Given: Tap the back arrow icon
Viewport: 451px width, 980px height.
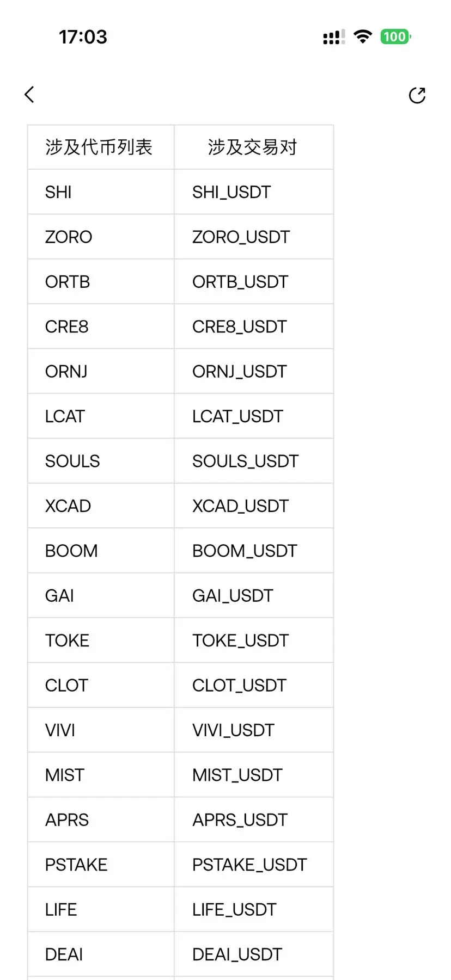Looking at the screenshot, I should tap(29, 95).
